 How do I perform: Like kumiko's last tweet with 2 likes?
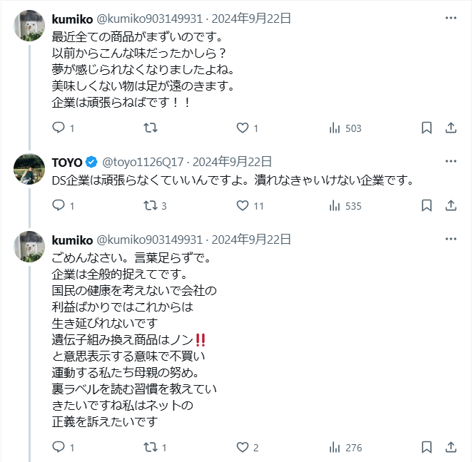tap(243, 448)
